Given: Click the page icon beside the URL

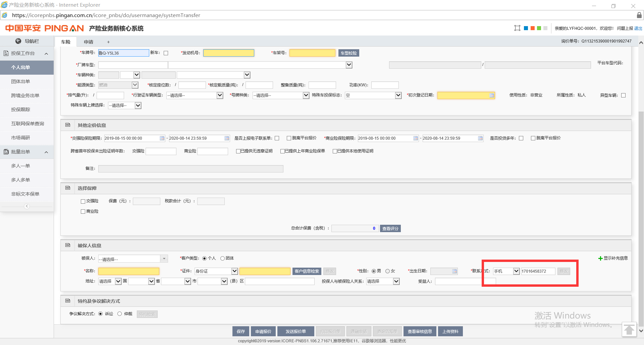Looking at the screenshot, I should 5,15.
